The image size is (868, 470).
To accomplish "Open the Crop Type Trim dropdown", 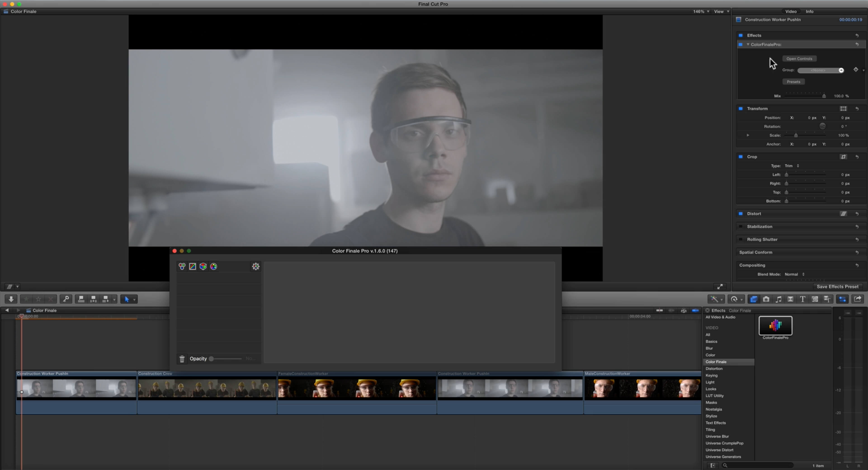I will [792, 166].
